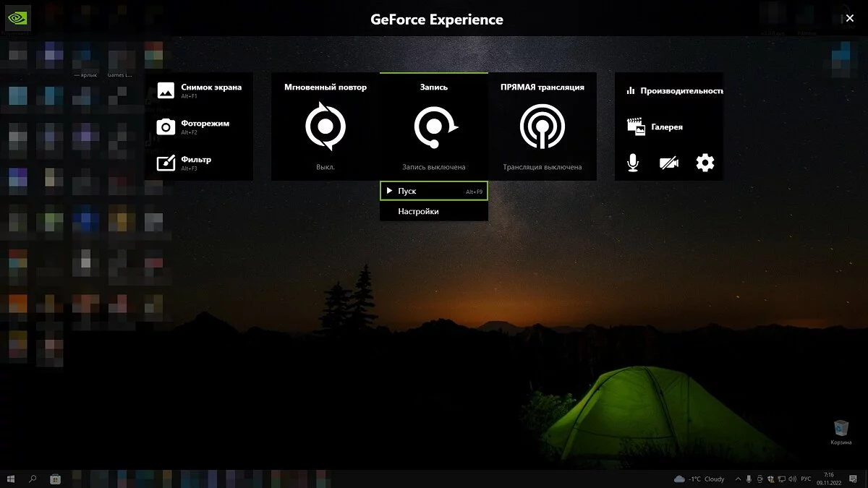
Task: Select the Мгновенный повтор heading
Action: 325,87
